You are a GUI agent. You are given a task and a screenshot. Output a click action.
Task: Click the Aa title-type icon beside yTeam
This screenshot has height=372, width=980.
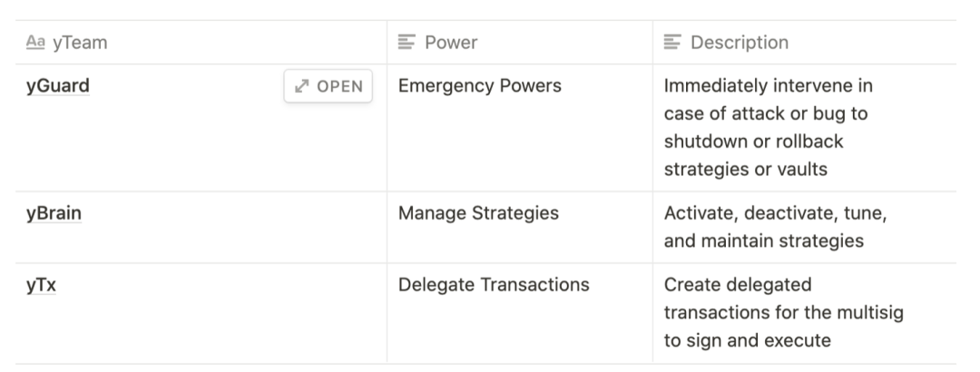(35, 42)
